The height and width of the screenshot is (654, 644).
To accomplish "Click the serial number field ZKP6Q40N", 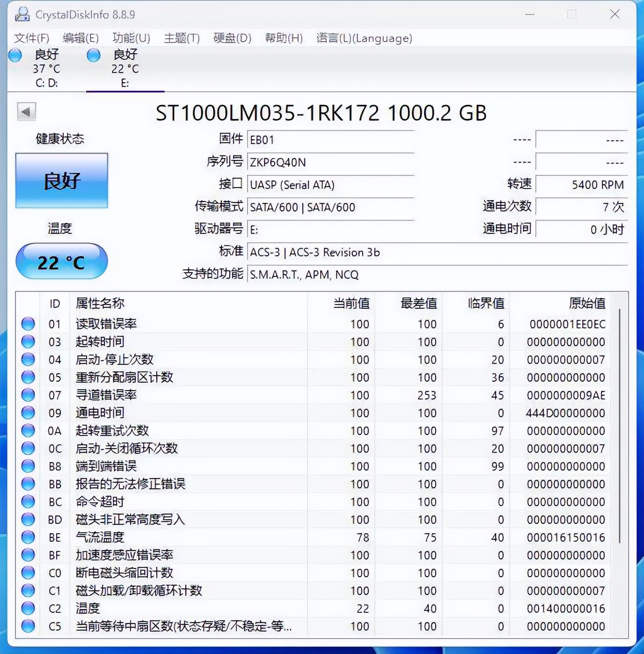I will pyautogui.click(x=331, y=162).
